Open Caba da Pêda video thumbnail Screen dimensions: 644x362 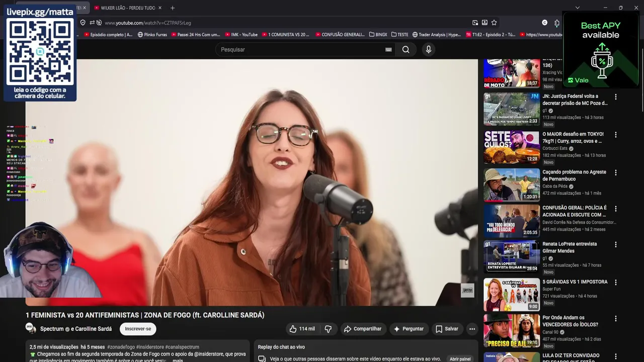(x=512, y=185)
